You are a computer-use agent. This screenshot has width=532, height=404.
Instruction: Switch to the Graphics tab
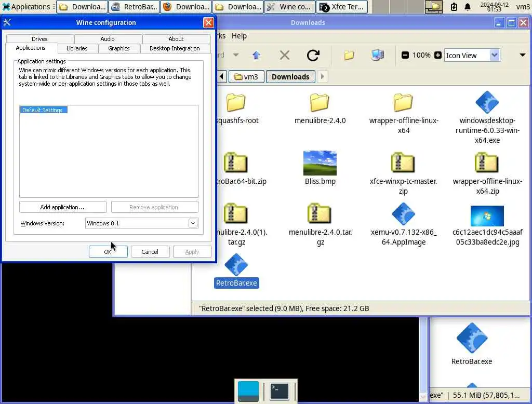click(119, 48)
